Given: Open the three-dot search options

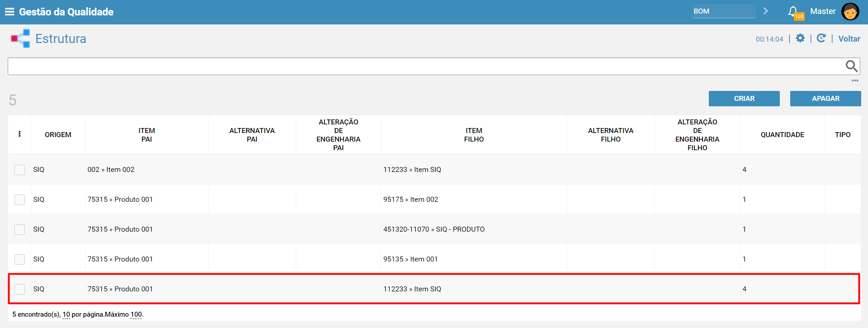Looking at the screenshot, I should 855,81.
